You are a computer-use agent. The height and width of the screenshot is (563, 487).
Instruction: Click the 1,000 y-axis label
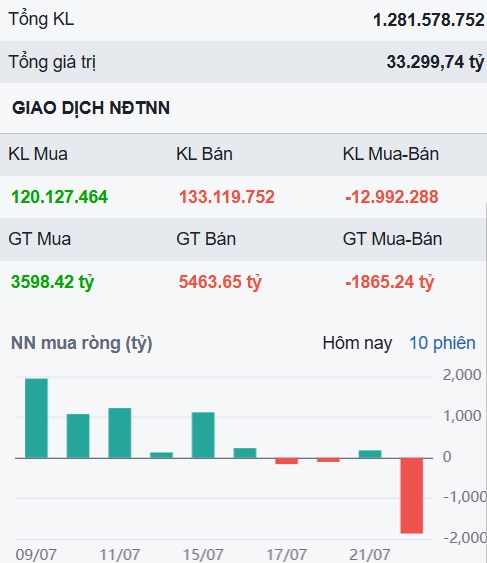click(x=462, y=416)
